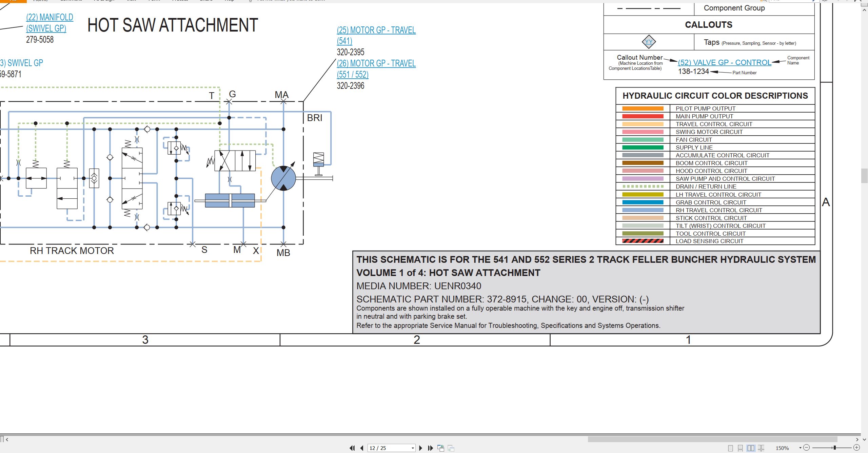Click the 150% zoom value
868x453 pixels.
click(782, 448)
